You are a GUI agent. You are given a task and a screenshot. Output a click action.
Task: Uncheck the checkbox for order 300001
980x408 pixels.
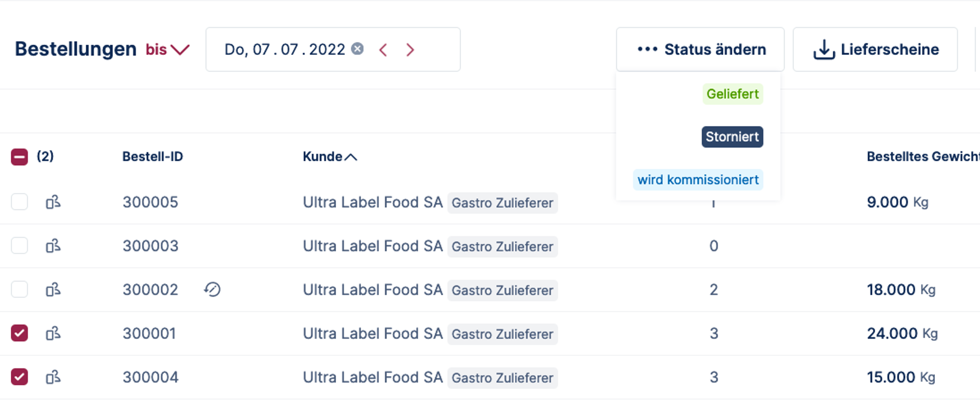tap(20, 333)
